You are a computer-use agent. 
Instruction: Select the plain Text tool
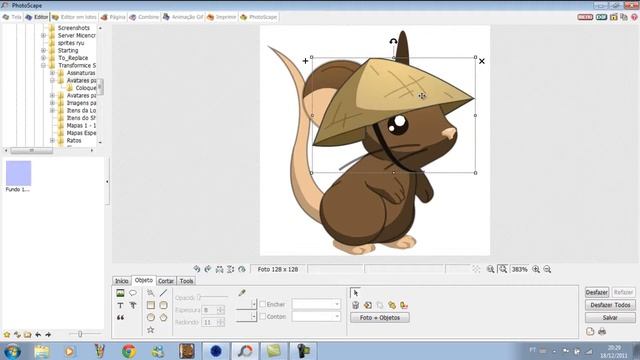[x=120, y=305]
